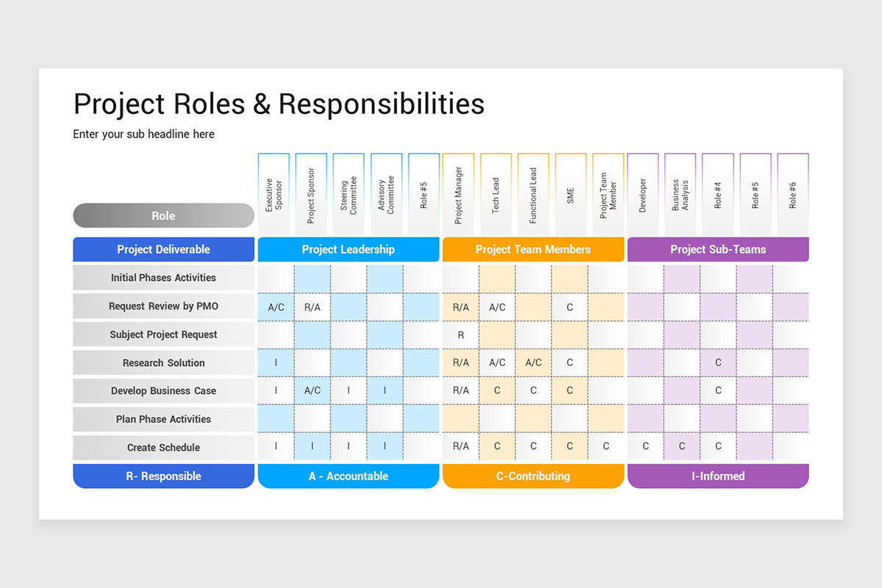Viewport: 882px width, 588px height.
Task: Click the Create Schedule row label
Action: pyautogui.click(x=163, y=448)
